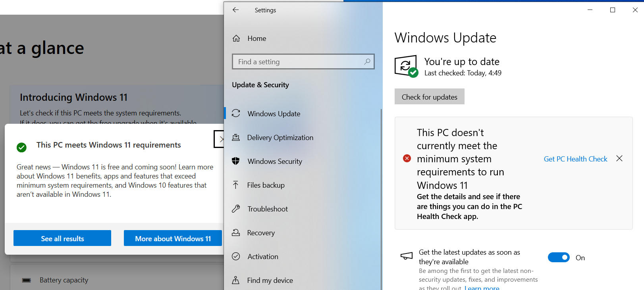Click the Troubleshoot wrench icon
Image resolution: width=644 pixels, height=290 pixels.
[236, 209]
